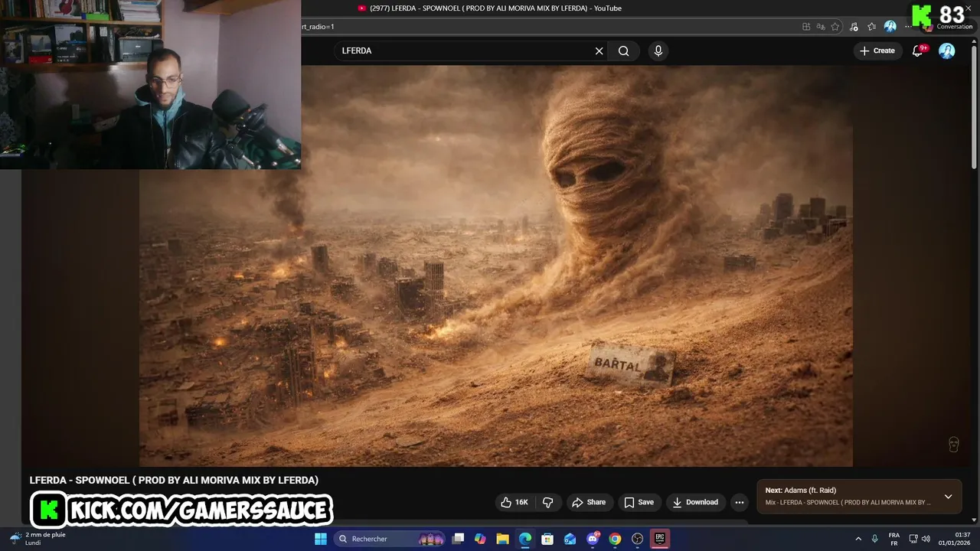Open Copilot from the taskbar
Viewport: 980px width, 551px height.
(480, 539)
